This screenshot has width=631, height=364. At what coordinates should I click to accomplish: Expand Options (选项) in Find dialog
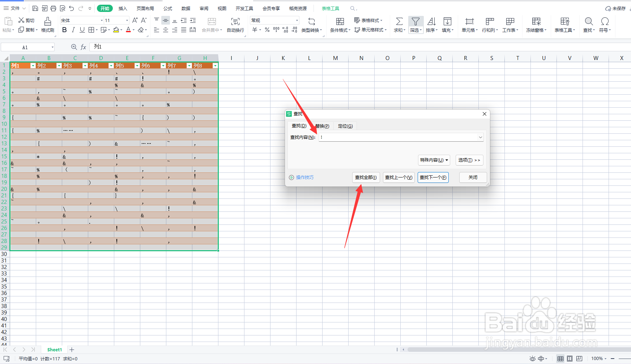point(469,160)
